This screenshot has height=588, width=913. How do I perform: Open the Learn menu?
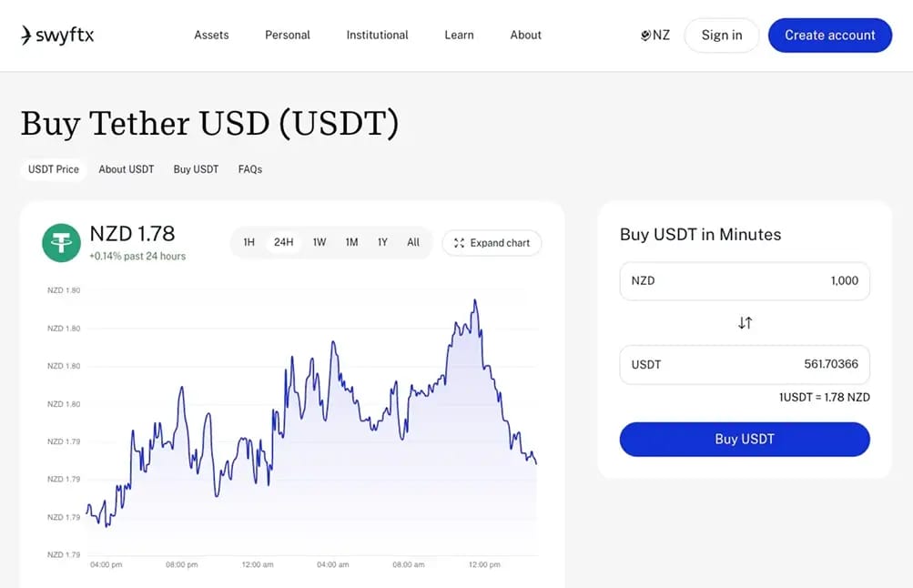[x=460, y=35]
